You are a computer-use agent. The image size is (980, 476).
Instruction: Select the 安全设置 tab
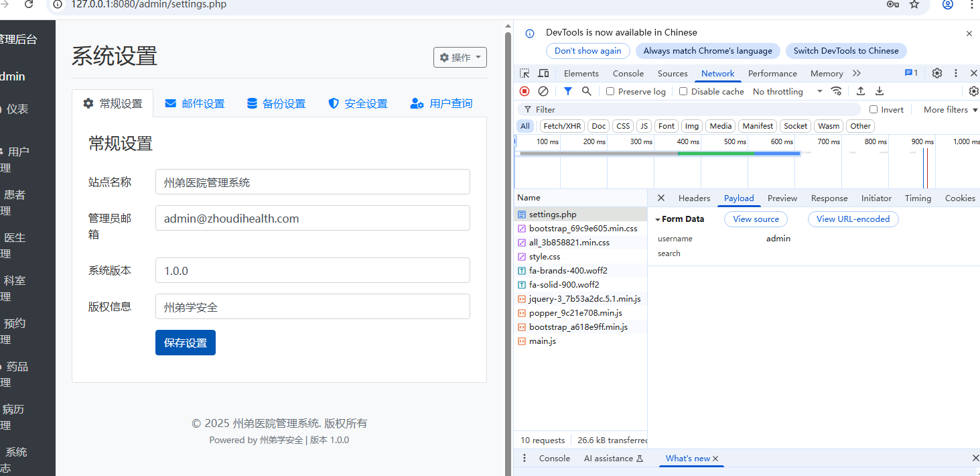point(358,103)
